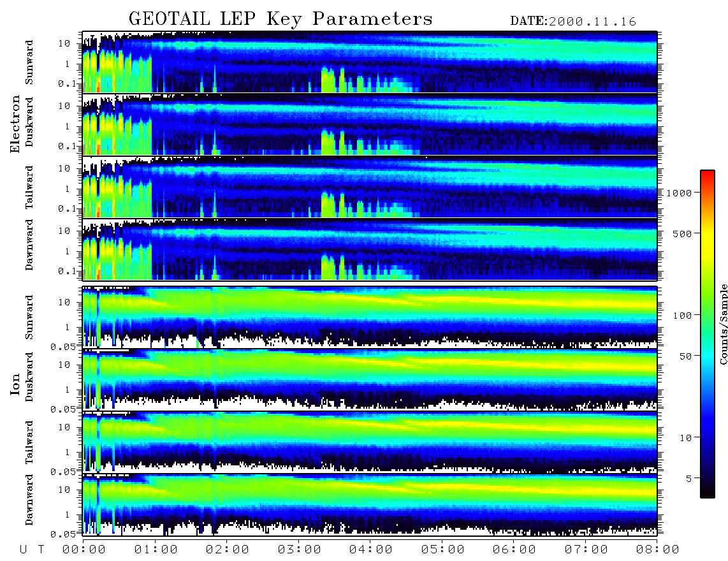
Task: Click the Electron Tailward spectrogram panel
Action: pyautogui.click(x=370, y=187)
